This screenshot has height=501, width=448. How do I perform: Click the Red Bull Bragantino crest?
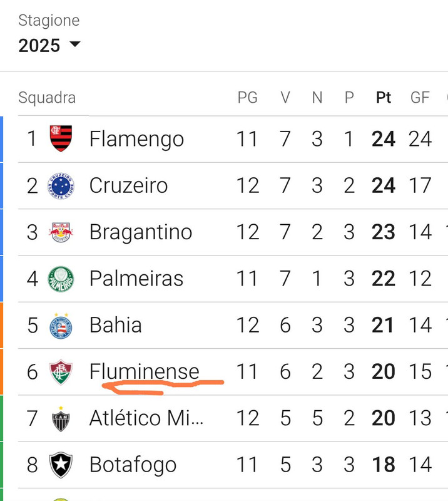61,232
